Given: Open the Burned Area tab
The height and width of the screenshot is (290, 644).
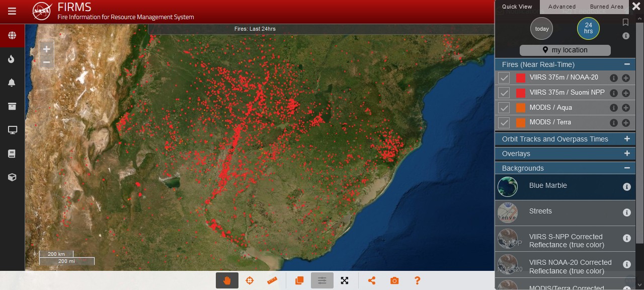Looking at the screenshot, I should (x=606, y=7).
